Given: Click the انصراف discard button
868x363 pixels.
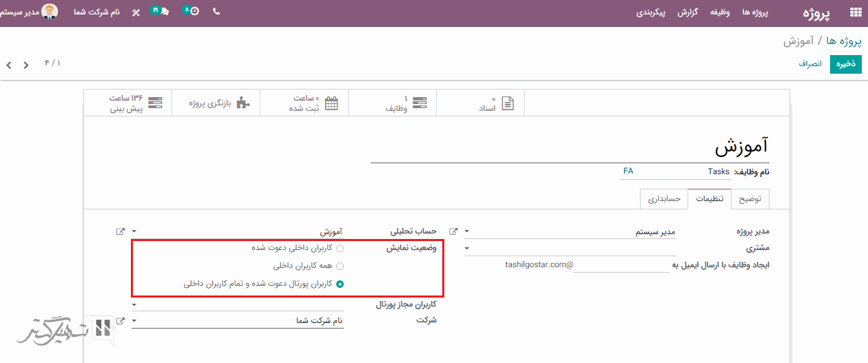Looking at the screenshot, I should (x=810, y=63).
